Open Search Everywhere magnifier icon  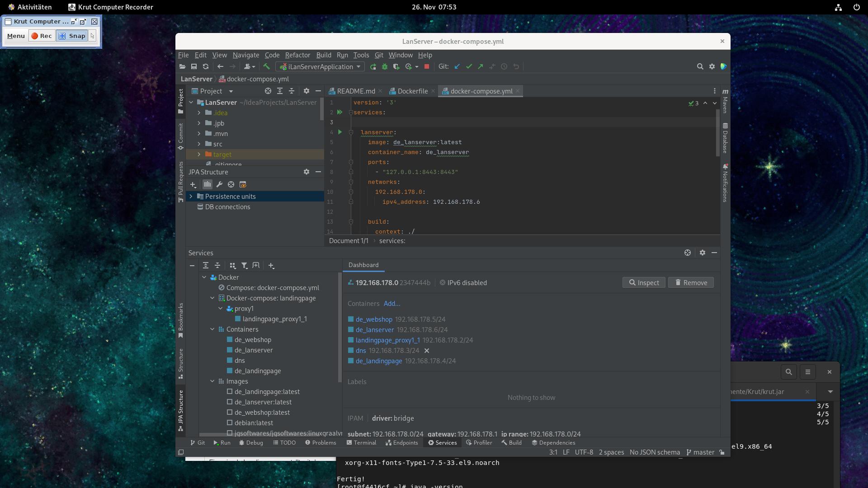(x=700, y=66)
